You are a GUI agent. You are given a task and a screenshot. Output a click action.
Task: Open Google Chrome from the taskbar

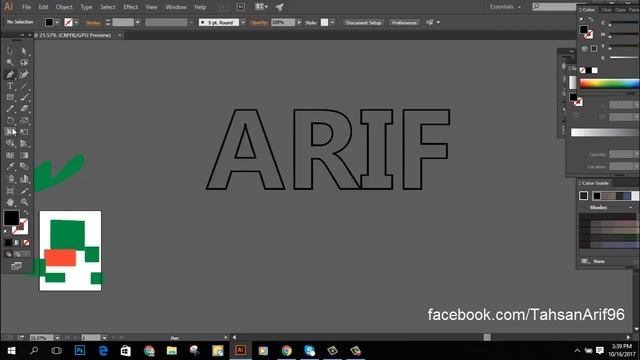(x=287, y=351)
